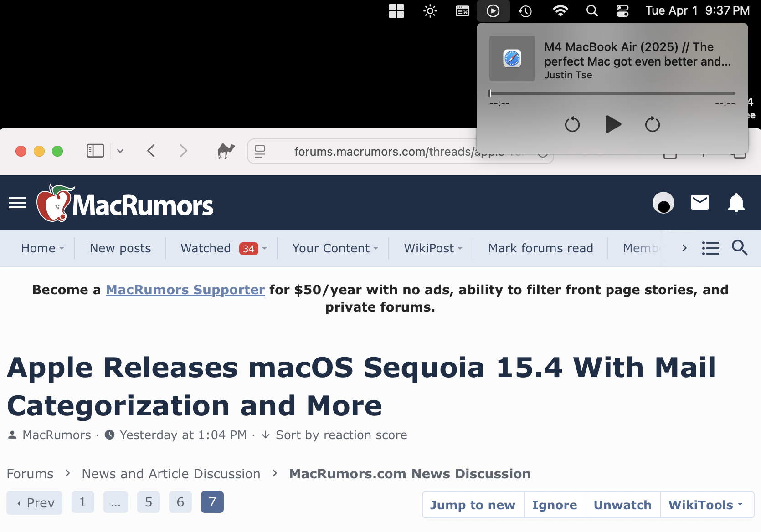The width and height of the screenshot is (761, 532).
Task: Open the MacRumors Supporter link
Action: (x=185, y=290)
